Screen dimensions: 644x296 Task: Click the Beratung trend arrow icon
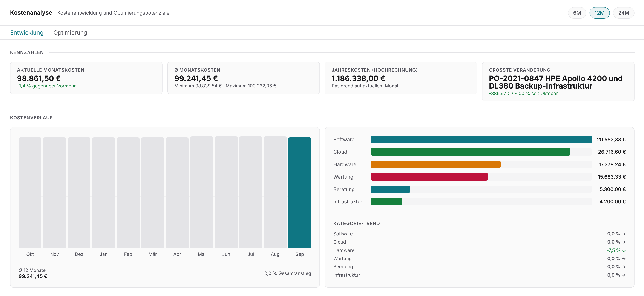624,267
